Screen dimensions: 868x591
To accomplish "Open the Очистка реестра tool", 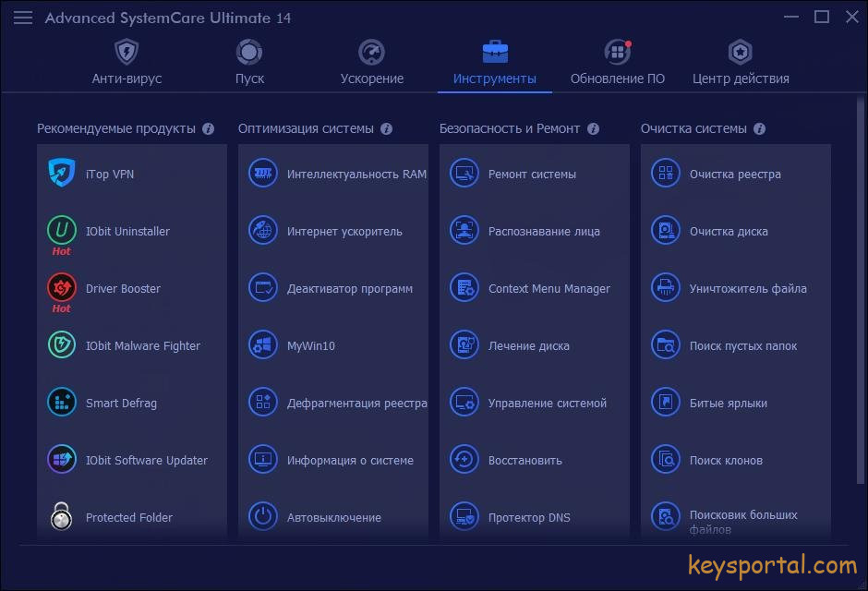I will pyautogui.click(x=734, y=174).
